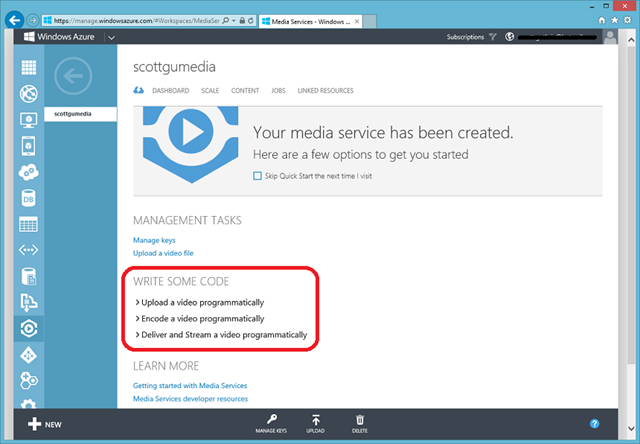Click the Manage keys link

pos(154,240)
